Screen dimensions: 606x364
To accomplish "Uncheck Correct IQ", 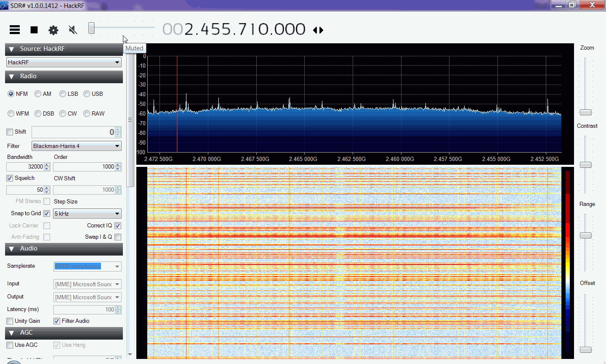I will click(118, 226).
